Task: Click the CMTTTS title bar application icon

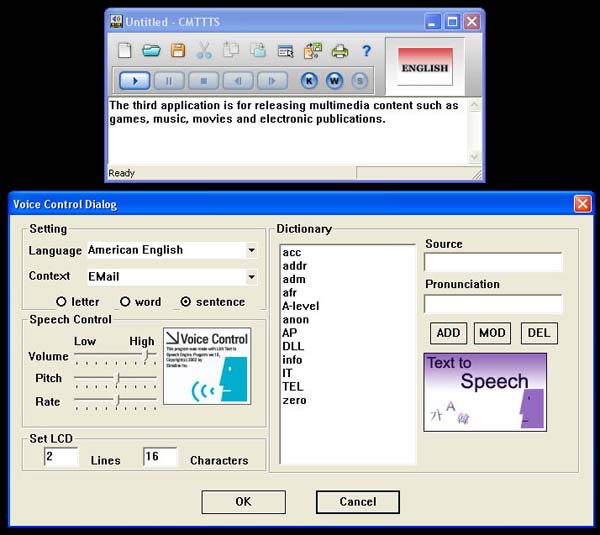Action: coord(116,21)
